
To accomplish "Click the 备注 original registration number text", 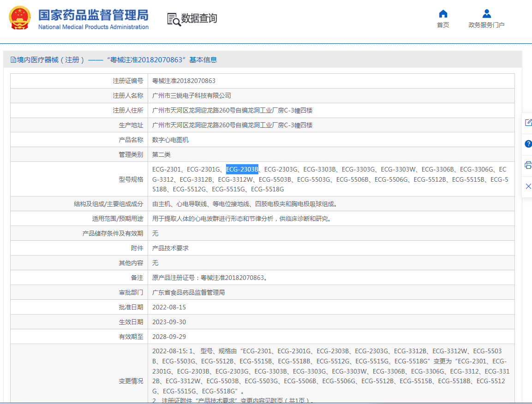I will tap(210, 278).
